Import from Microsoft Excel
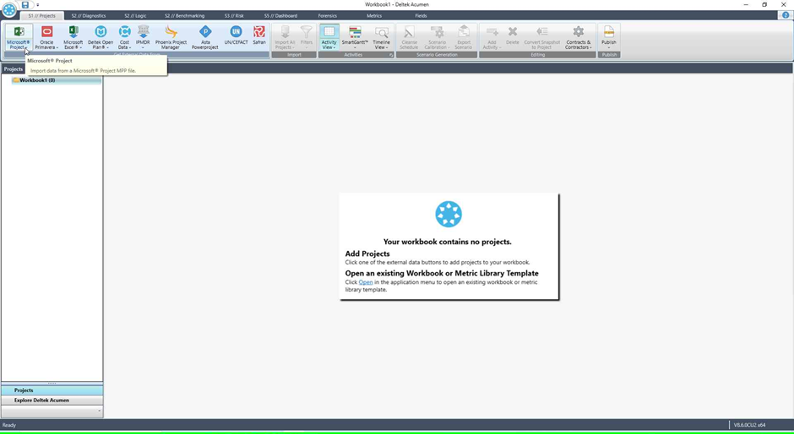Image resolution: width=794 pixels, height=434 pixels. [x=73, y=37]
